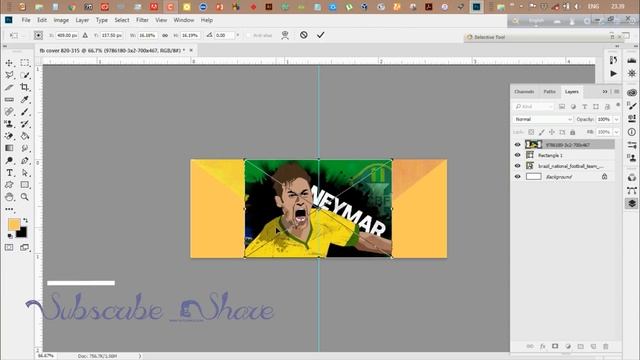Click the width percentage input field

click(148, 36)
